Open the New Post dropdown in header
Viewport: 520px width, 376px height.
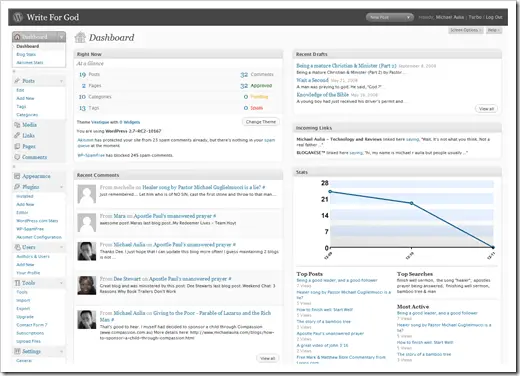pyautogui.click(x=390, y=17)
